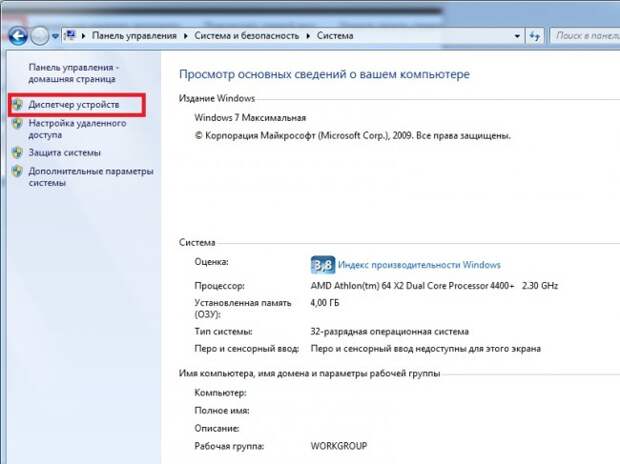Click shield icon beside Настройка удаленного доступа
The image size is (620, 464).
point(17,124)
